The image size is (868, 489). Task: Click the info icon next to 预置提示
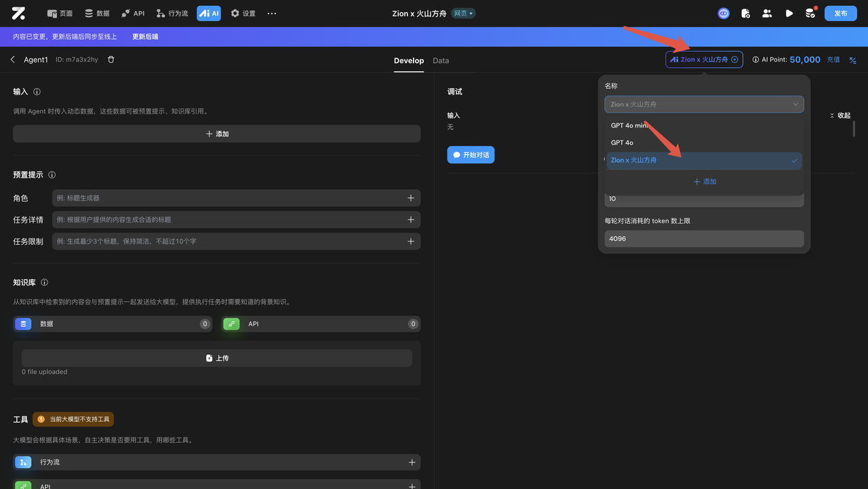click(52, 175)
